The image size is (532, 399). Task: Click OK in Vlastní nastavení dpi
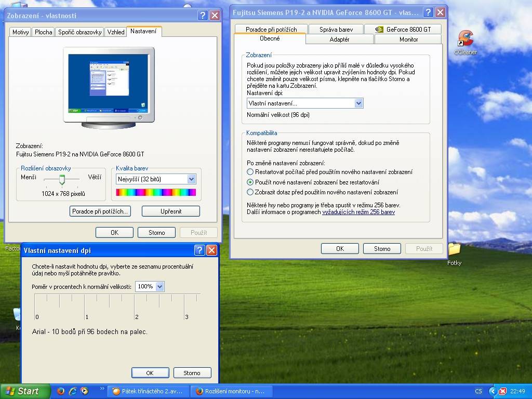click(150, 373)
